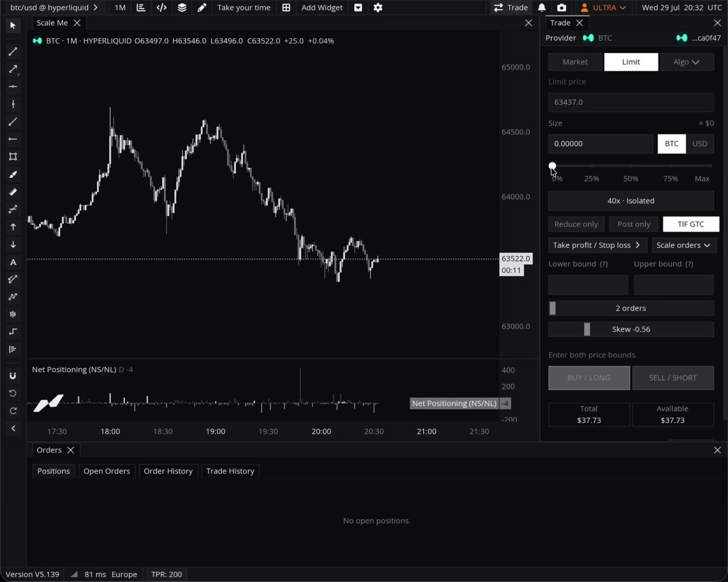The height and width of the screenshot is (582, 728).
Task: Activate the brush drawing tool
Action: (x=13, y=175)
